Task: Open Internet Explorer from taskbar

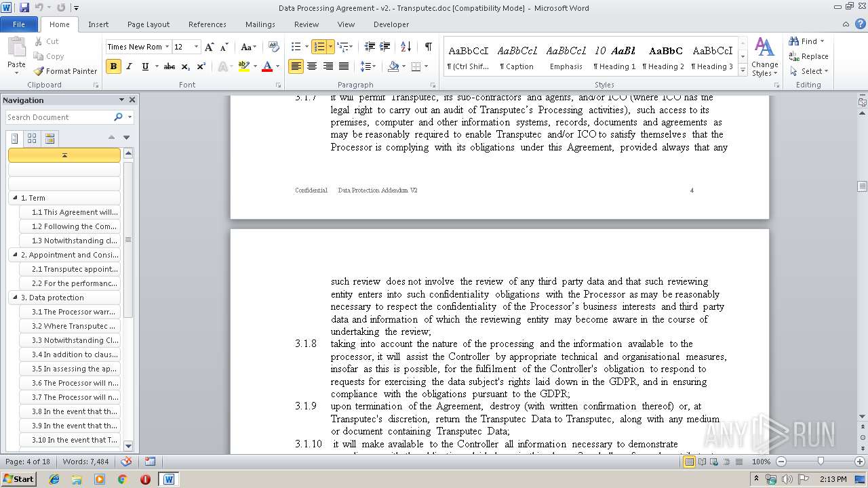Action: [54, 479]
